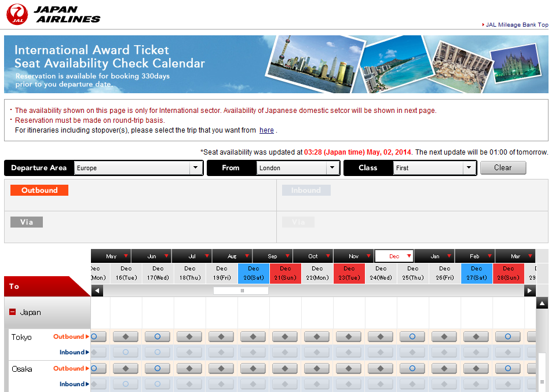Switch to the Nov month tab
552x392 pixels.
pos(354,256)
